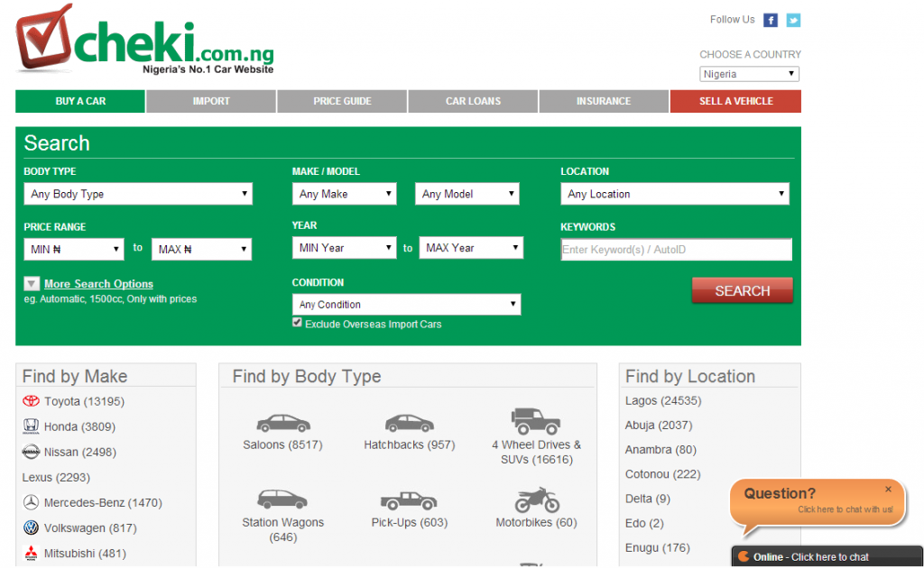The width and height of the screenshot is (924, 568).
Task: Open the Any Make dropdown
Action: [345, 194]
